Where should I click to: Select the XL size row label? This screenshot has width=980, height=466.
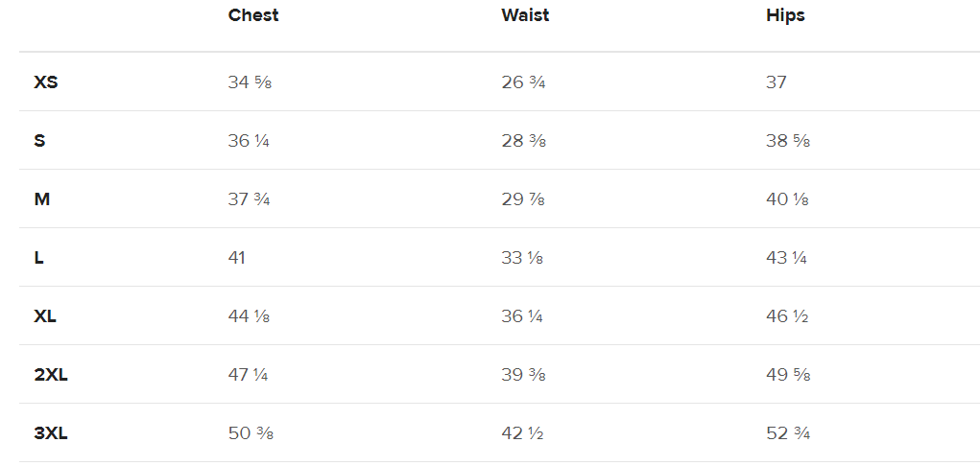(45, 316)
